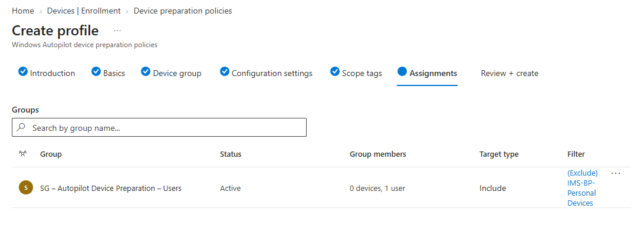
Task: Click the Assignments step circle icon
Action: (x=402, y=72)
